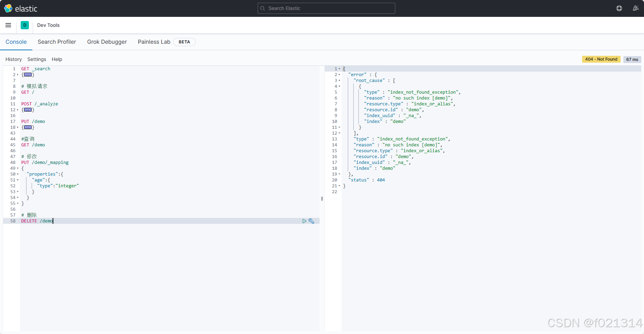Click the POST /_analyze request line

pyautogui.click(x=40, y=104)
